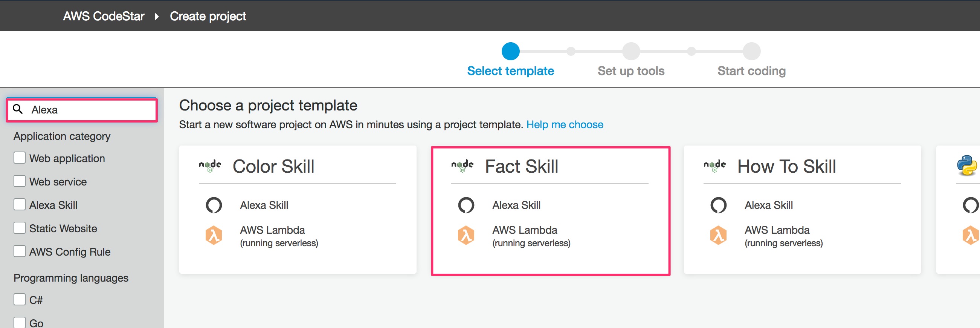
Task: Click Node.js icon on Fact Skill card
Action: pyautogui.click(x=462, y=166)
